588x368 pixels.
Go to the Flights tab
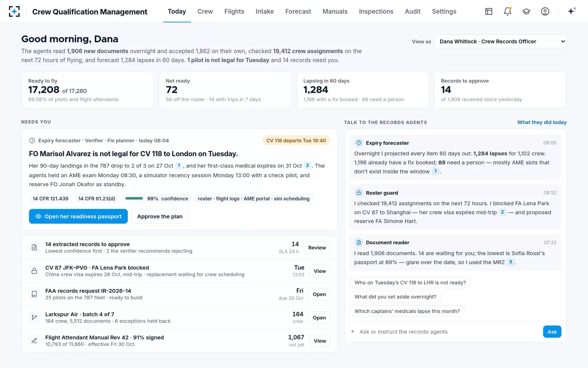234,11
